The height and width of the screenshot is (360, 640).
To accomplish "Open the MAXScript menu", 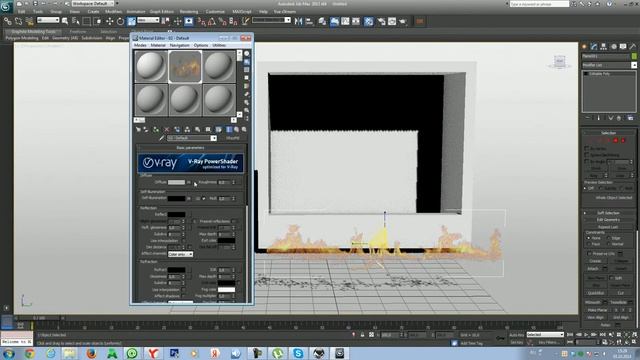I will click(242, 11).
